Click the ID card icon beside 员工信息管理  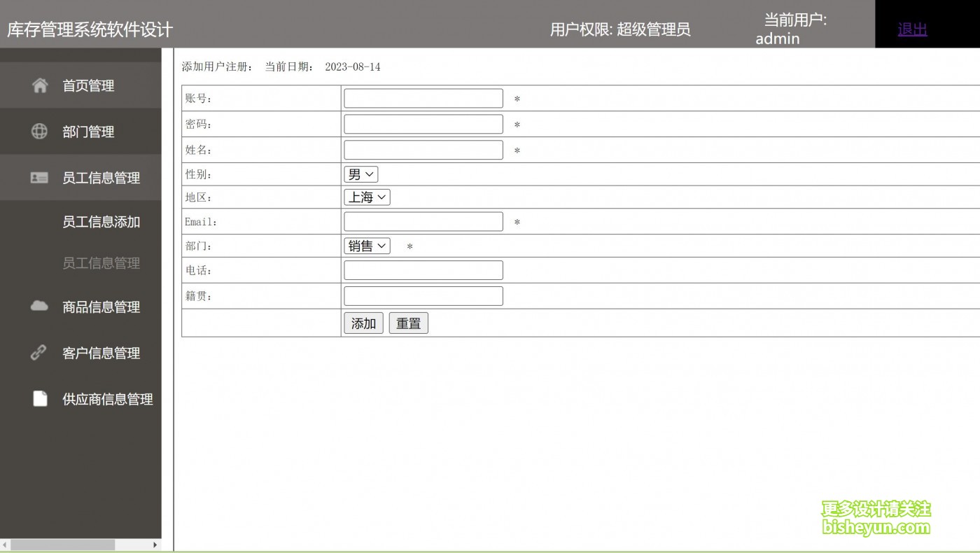[x=40, y=178]
